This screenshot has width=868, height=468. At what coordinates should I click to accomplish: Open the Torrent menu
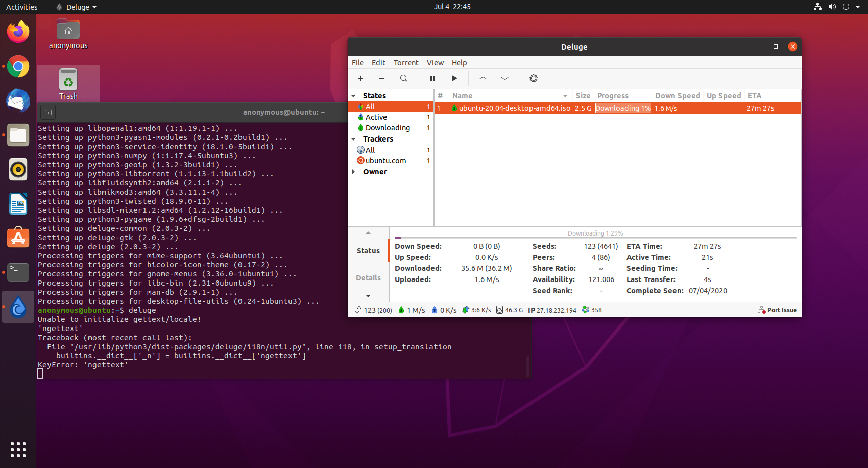(x=406, y=63)
